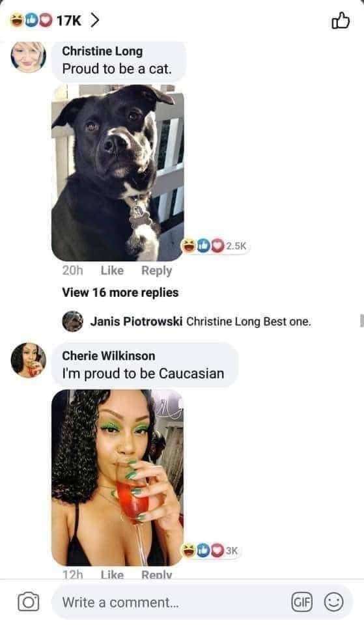Tap the thumbs-up like icon at top right

tap(341, 21)
